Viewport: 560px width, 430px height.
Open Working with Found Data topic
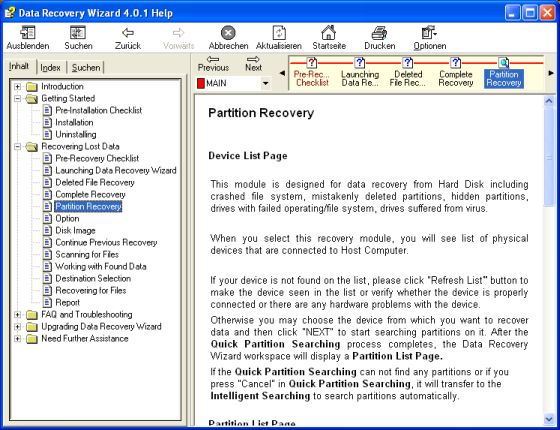101,266
